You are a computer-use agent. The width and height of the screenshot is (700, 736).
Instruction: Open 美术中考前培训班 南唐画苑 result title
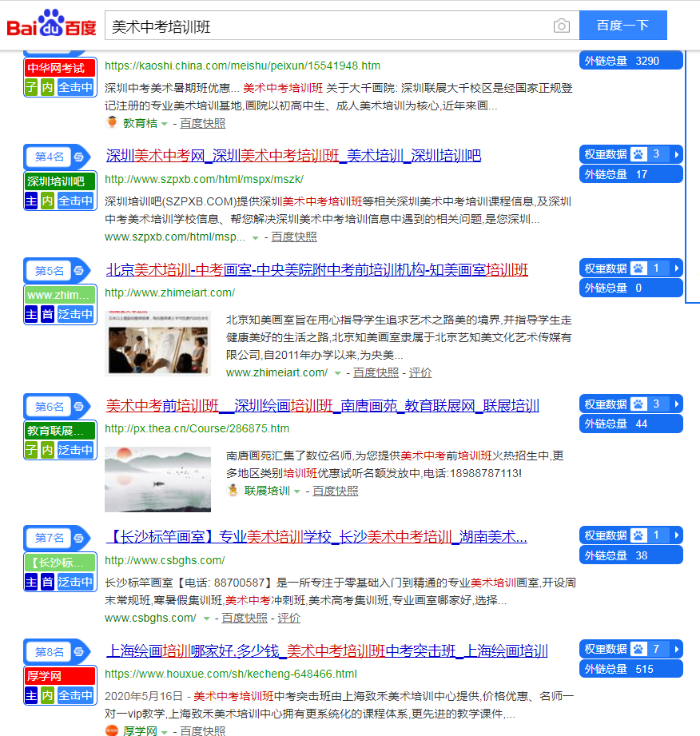(x=323, y=405)
